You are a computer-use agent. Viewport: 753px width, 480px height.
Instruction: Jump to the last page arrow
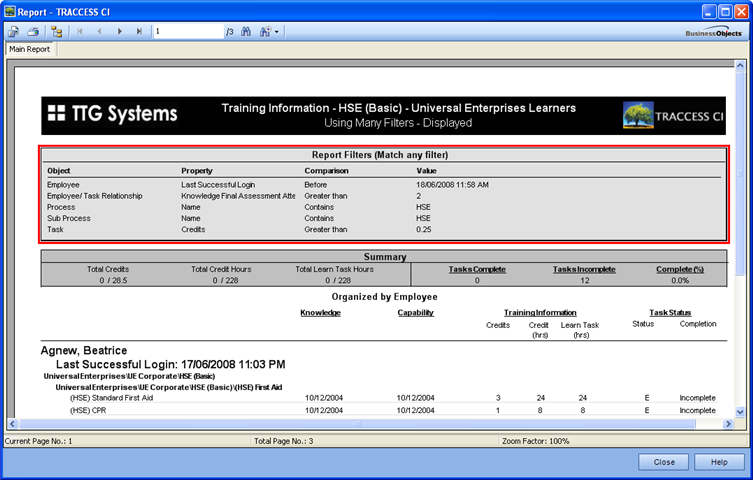139,32
